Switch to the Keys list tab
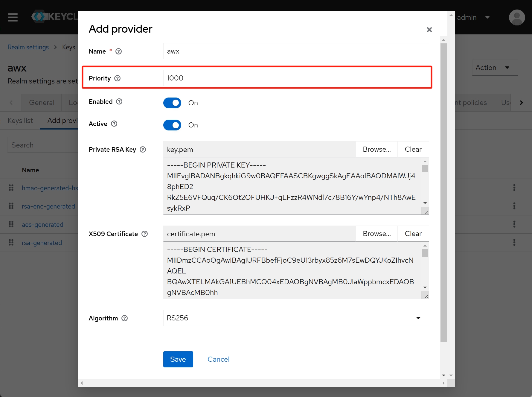 20,121
